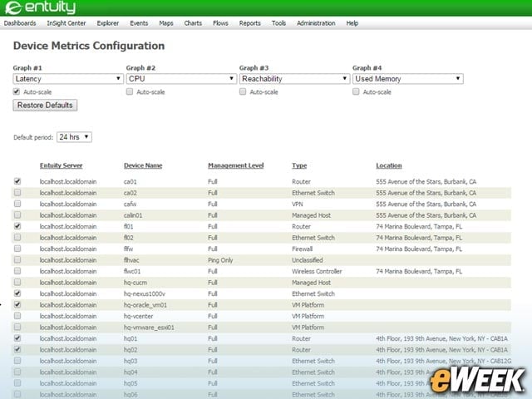Check the flfw device row checkbox
The height and width of the screenshot is (399, 532).
tap(17, 249)
